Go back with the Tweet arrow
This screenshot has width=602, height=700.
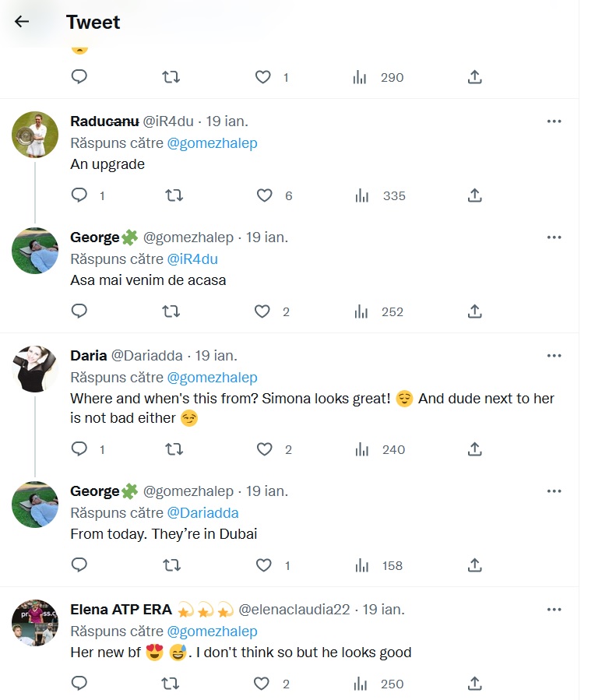22,22
